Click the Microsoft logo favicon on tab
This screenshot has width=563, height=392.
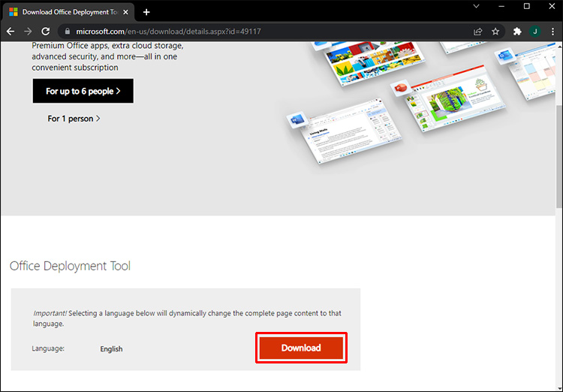pos(14,12)
